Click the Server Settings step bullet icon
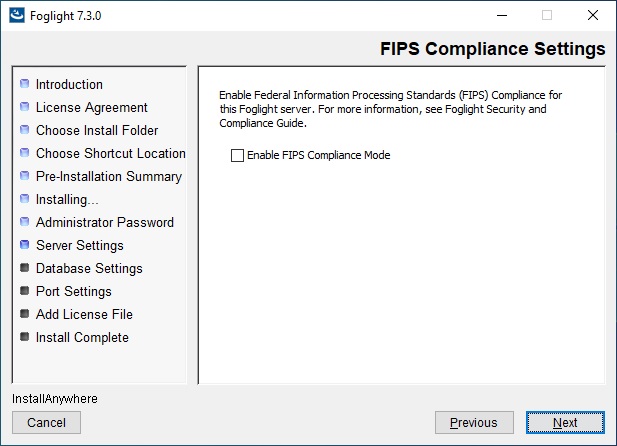This screenshot has height=446, width=617. [24, 244]
